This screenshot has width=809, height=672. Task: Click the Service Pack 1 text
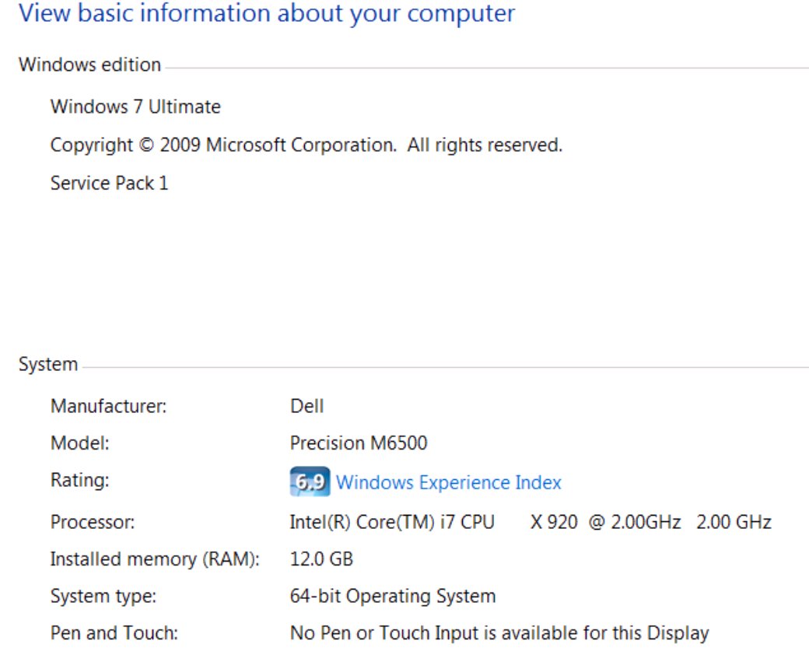click(109, 184)
